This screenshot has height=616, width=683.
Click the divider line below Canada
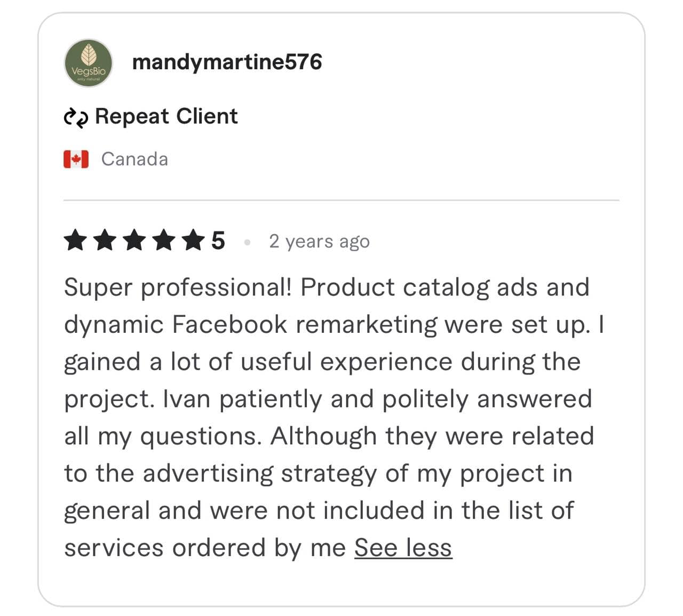coord(341,201)
